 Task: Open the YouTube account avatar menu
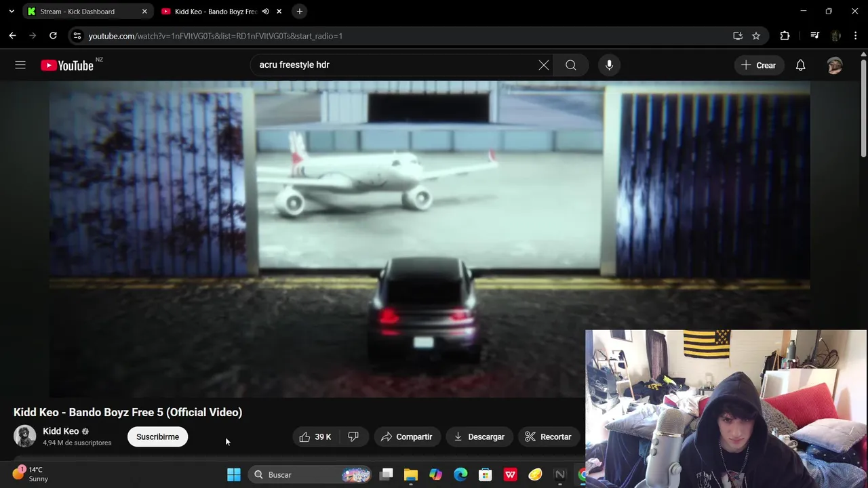point(835,65)
